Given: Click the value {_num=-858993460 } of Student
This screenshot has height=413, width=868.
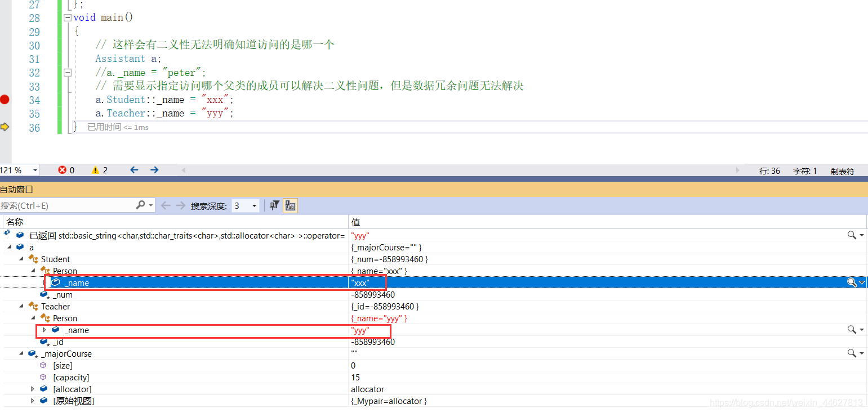Looking at the screenshot, I should point(389,259).
